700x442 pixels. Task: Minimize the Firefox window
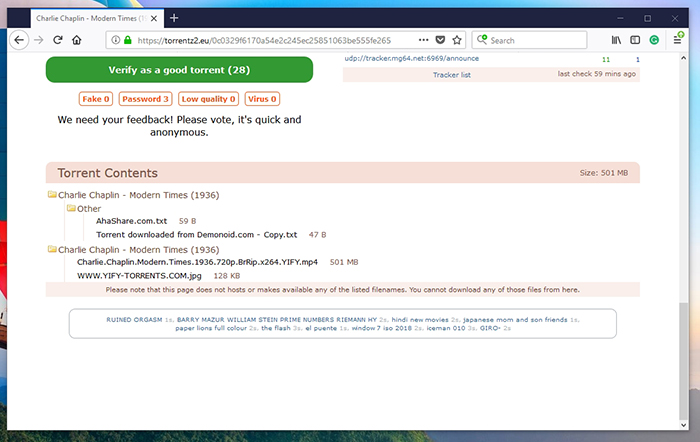click(620, 18)
